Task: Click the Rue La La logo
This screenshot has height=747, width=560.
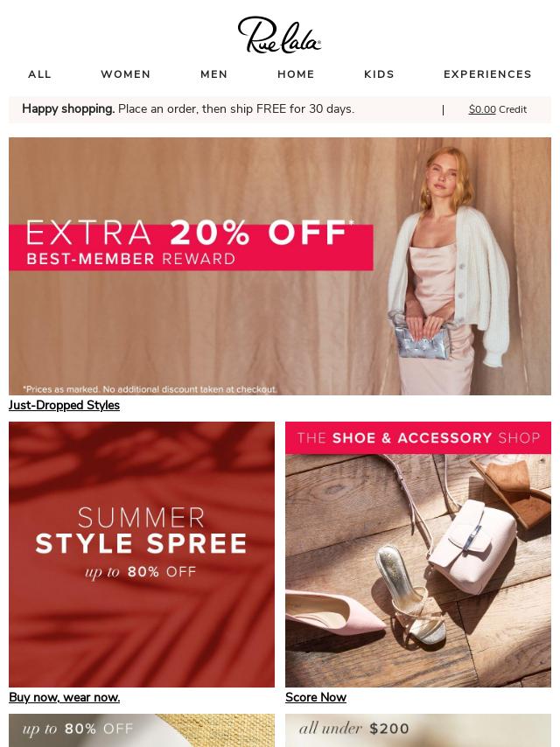Action: tap(279, 34)
